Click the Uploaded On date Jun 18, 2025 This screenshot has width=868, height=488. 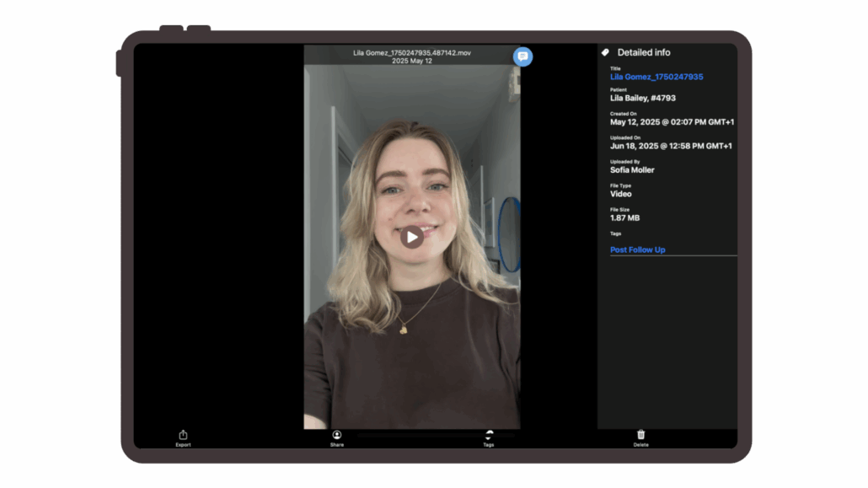(x=671, y=146)
